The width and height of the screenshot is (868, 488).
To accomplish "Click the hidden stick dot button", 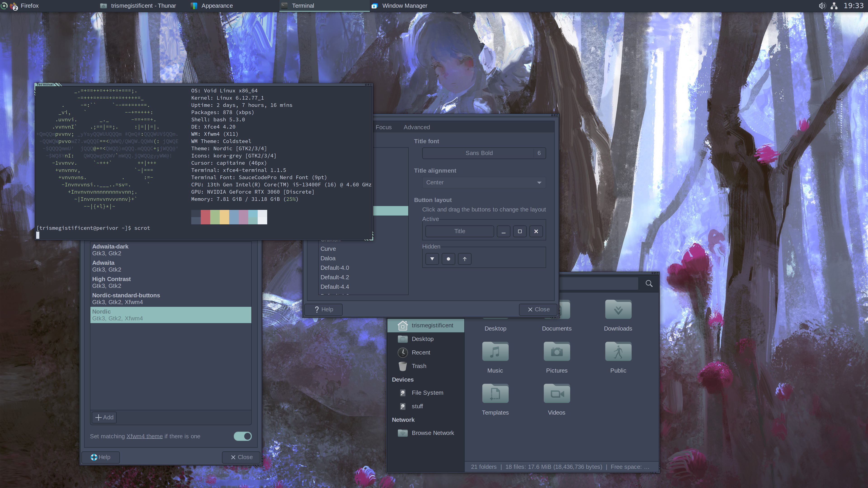I will pyautogui.click(x=448, y=259).
